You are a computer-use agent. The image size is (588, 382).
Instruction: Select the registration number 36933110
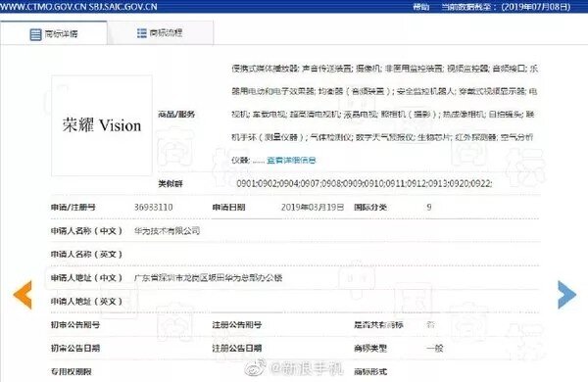click(x=154, y=208)
